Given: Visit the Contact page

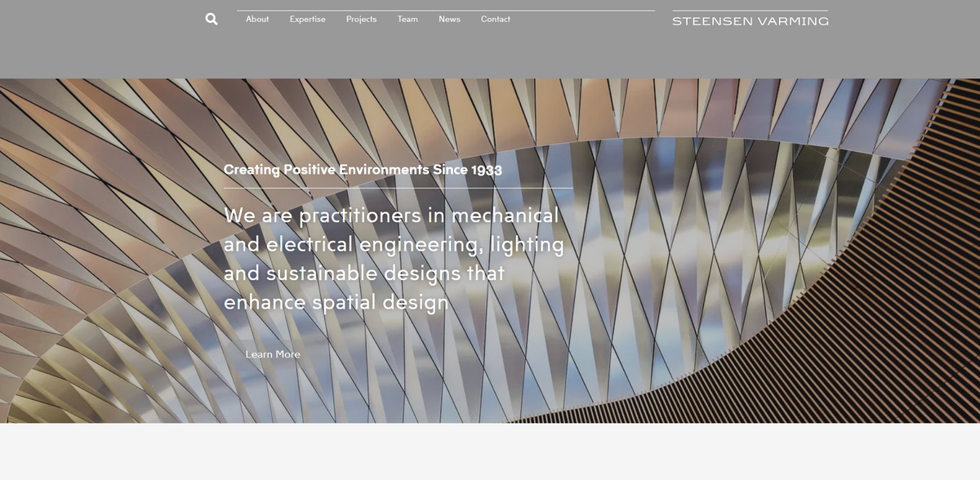Looking at the screenshot, I should (496, 20).
